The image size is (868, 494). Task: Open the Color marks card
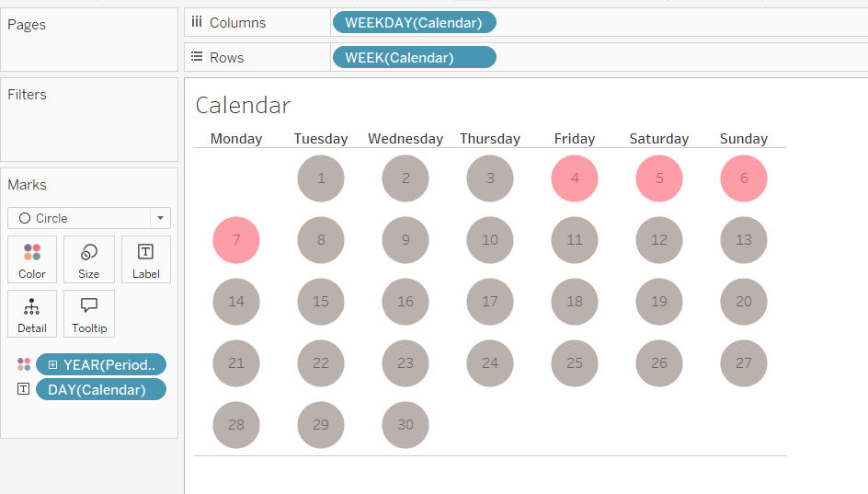click(x=32, y=258)
